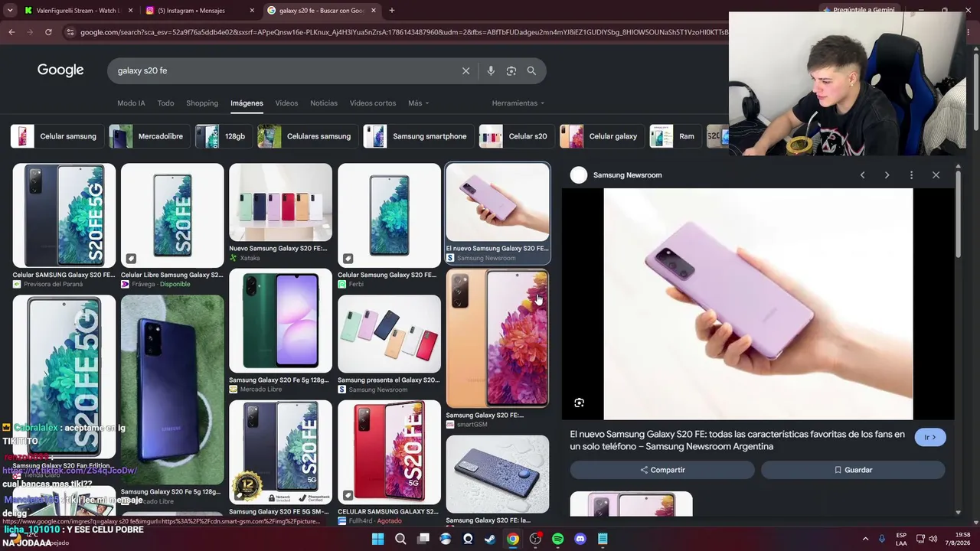Open Task View on the taskbar
The height and width of the screenshot is (551, 980).
click(x=423, y=539)
